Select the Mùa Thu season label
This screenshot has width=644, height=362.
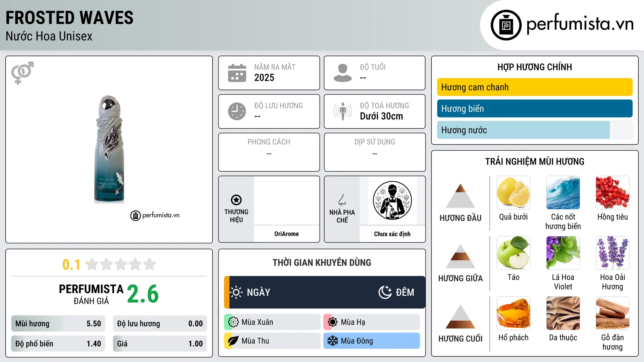pos(255,341)
